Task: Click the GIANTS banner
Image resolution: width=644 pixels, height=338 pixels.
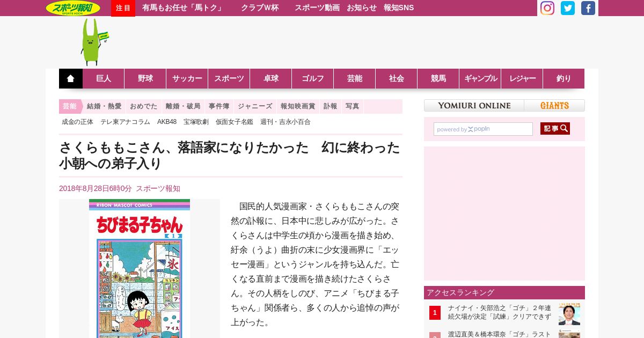Action: (x=555, y=106)
